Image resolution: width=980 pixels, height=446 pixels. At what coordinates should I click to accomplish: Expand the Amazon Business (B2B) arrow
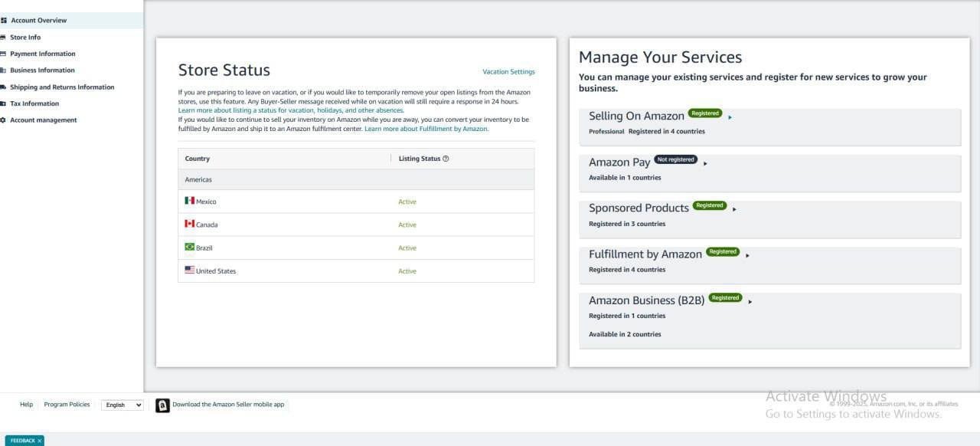pyautogui.click(x=750, y=301)
